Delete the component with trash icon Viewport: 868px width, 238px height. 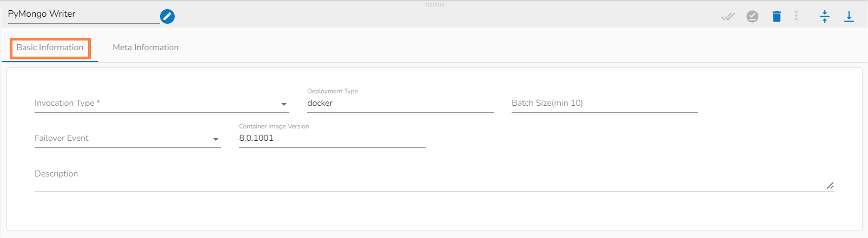(x=777, y=17)
